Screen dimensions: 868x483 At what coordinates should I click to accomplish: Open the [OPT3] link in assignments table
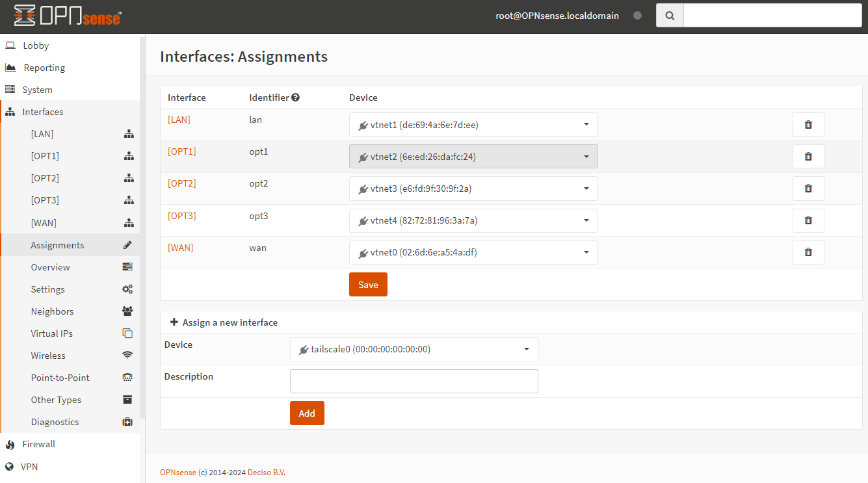[x=181, y=216]
